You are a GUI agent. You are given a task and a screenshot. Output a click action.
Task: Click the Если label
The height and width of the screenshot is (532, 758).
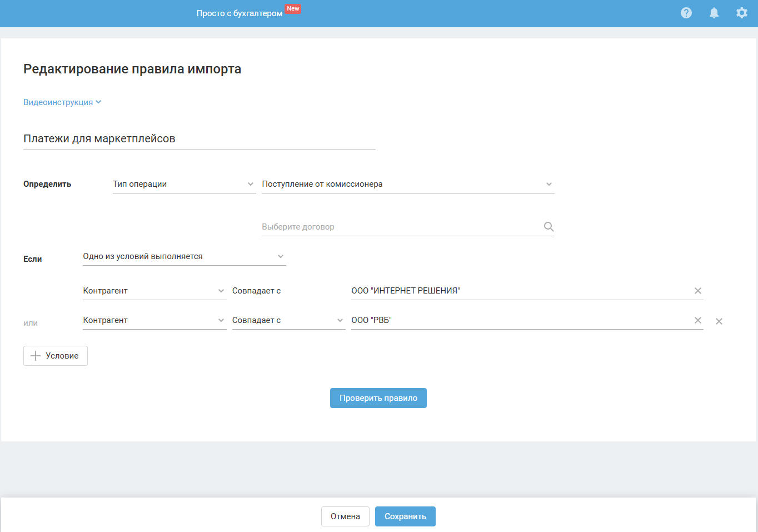[x=33, y=259]
